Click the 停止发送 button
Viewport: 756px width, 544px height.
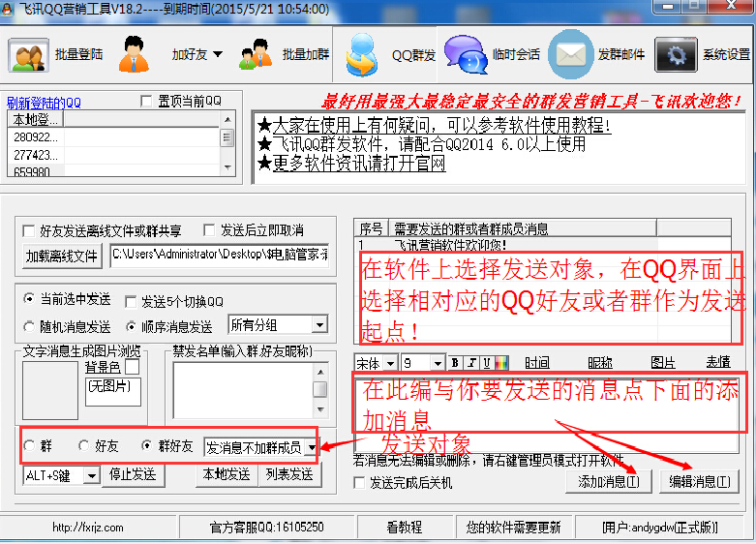pos(133,475)
